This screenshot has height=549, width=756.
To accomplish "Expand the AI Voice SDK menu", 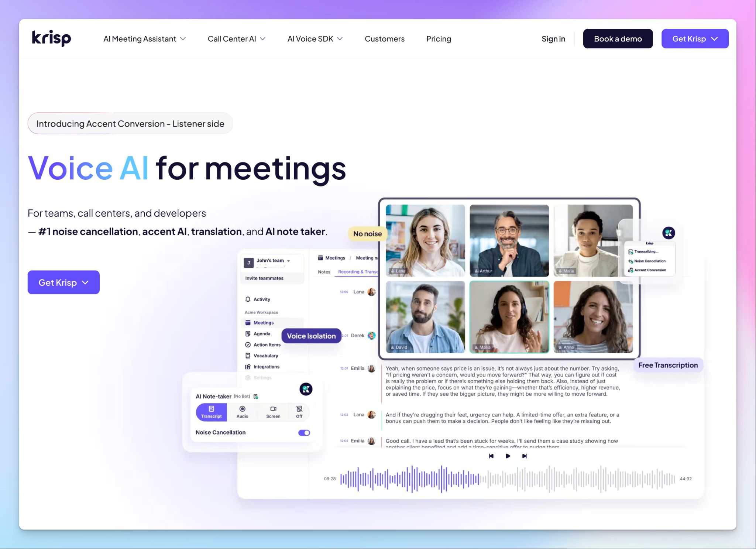I will [x=315, y=39].
